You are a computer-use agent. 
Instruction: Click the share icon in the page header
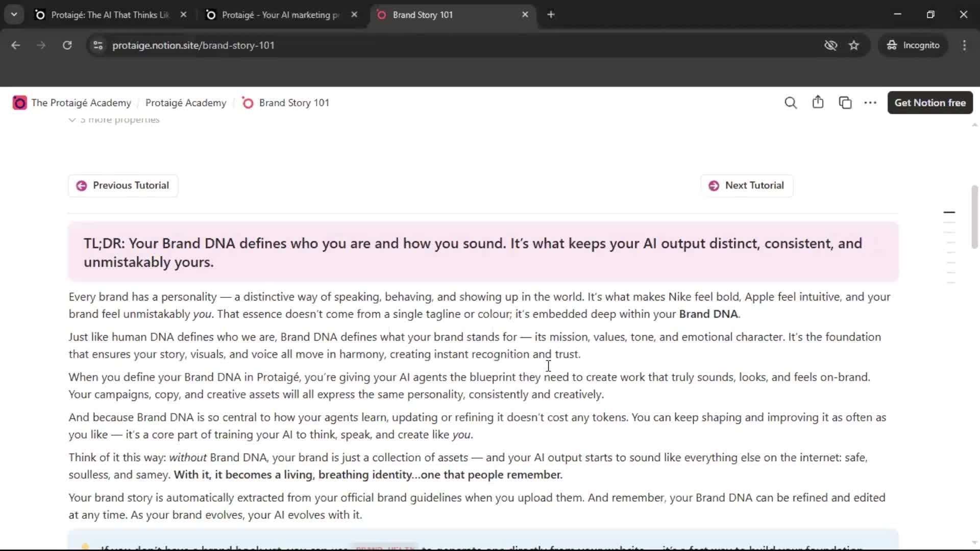click(x=818, y=103)
